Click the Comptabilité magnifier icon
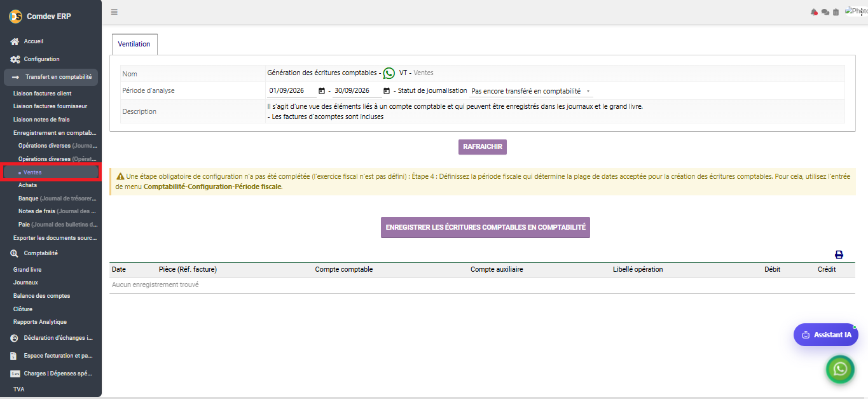This screenshot has width=868, height=399. click(x=15, y=253)
